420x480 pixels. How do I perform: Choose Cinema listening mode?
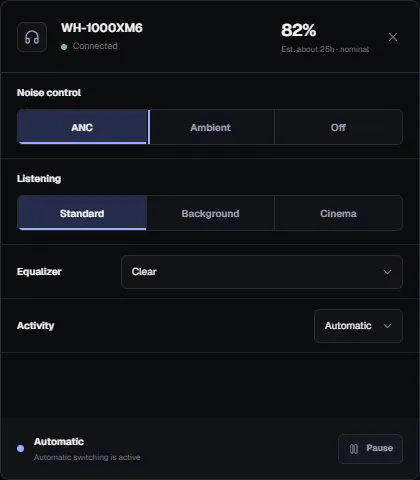pos(338,213)
